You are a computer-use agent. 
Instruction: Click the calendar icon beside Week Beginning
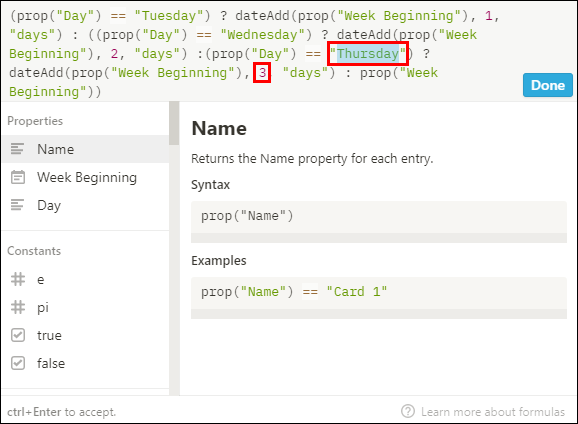click(x=18, y=177)
